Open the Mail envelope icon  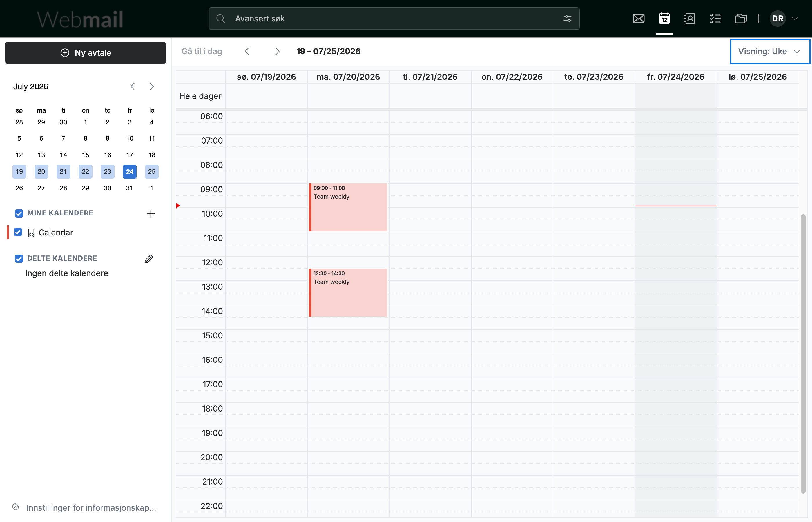(x=639, y=19)
